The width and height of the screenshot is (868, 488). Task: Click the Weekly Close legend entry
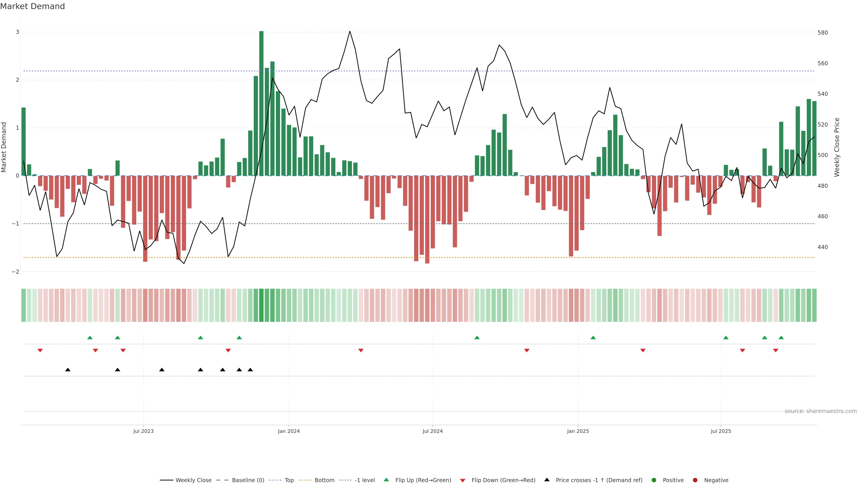[193, 480]
